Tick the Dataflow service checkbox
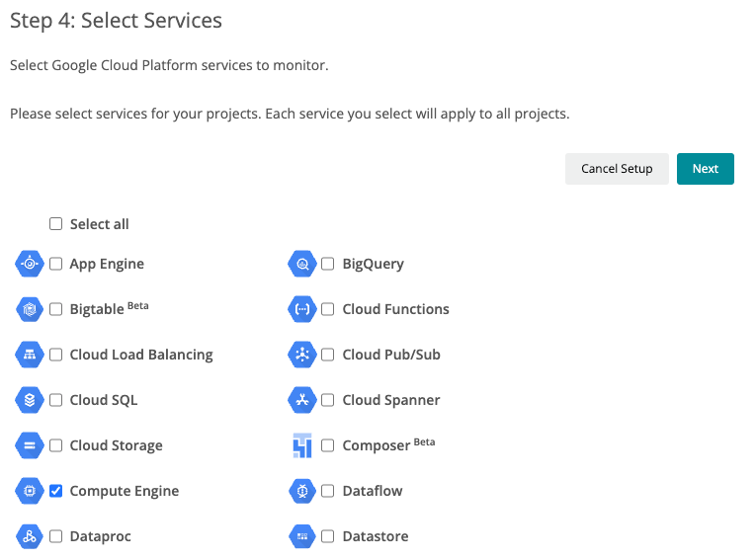756x559 pixels. click(328, 491)
